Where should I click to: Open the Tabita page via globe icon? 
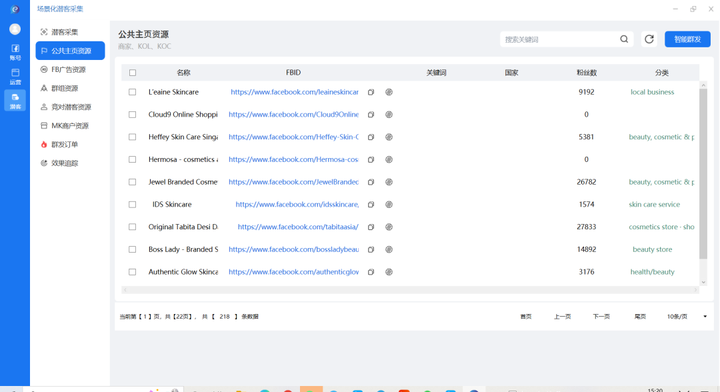389,227
